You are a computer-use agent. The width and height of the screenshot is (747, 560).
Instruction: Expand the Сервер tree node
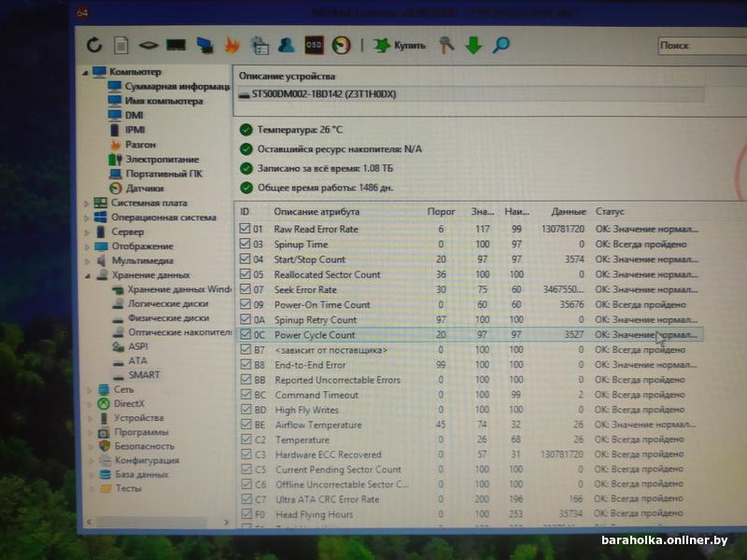pyautogui.click(x=87, y=232)
